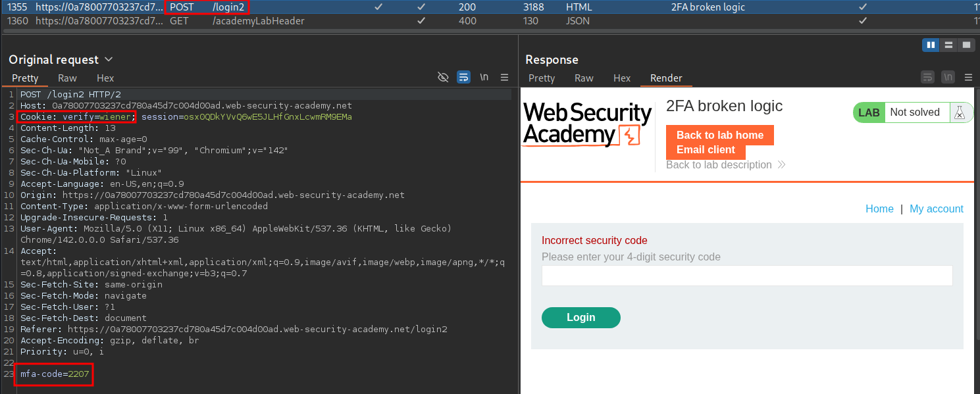Click the greyed \n icon in response panel
The width and height of the screenshot is (980, 394).
[948, 77]
